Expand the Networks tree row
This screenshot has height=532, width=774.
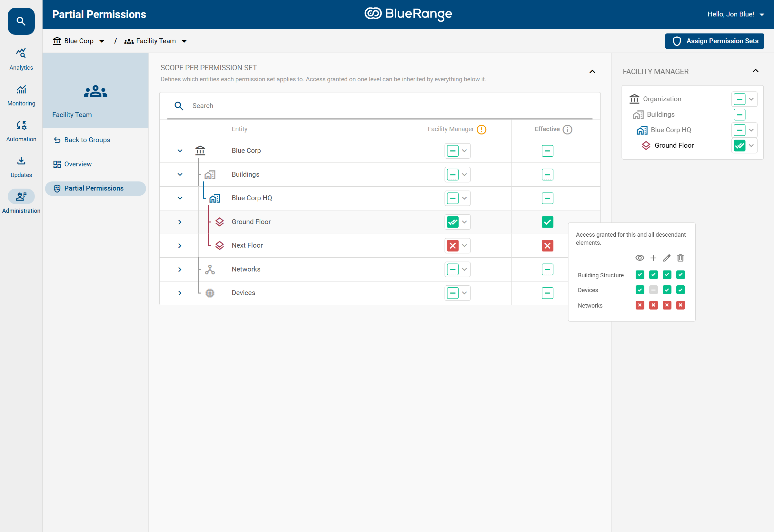click(x=180, y=269)
